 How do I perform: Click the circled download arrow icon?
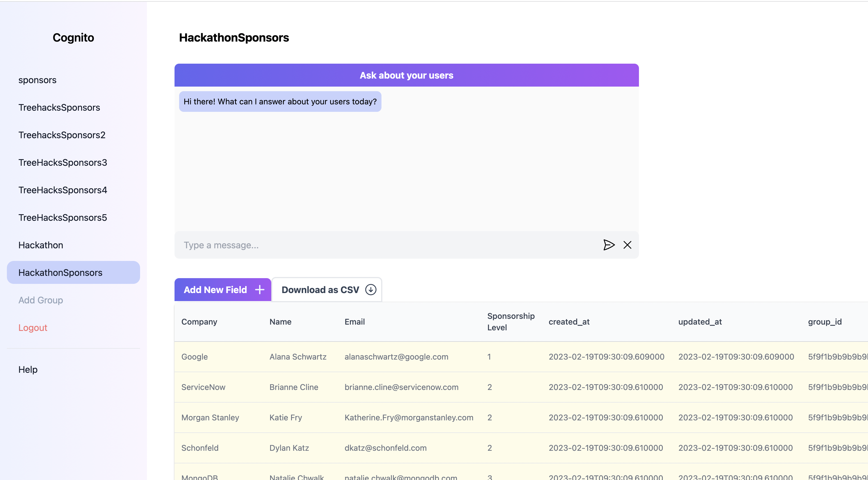371,290
